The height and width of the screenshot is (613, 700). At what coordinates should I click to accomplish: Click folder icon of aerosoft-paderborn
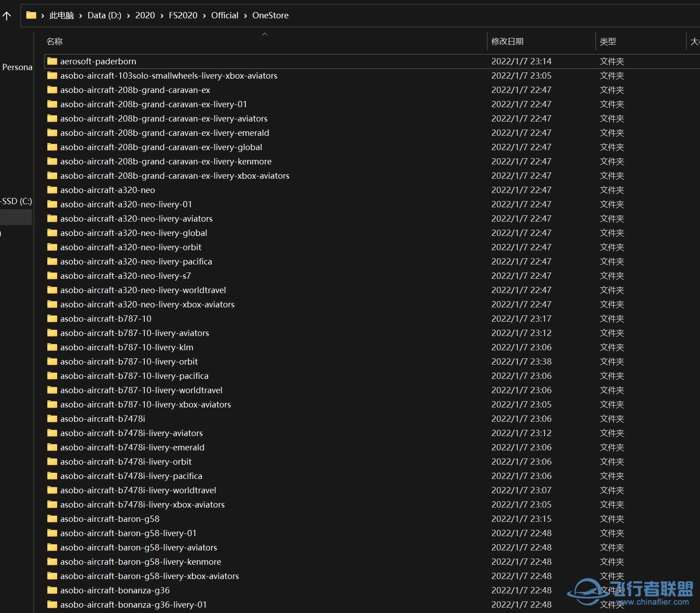(x=52, y=61)
